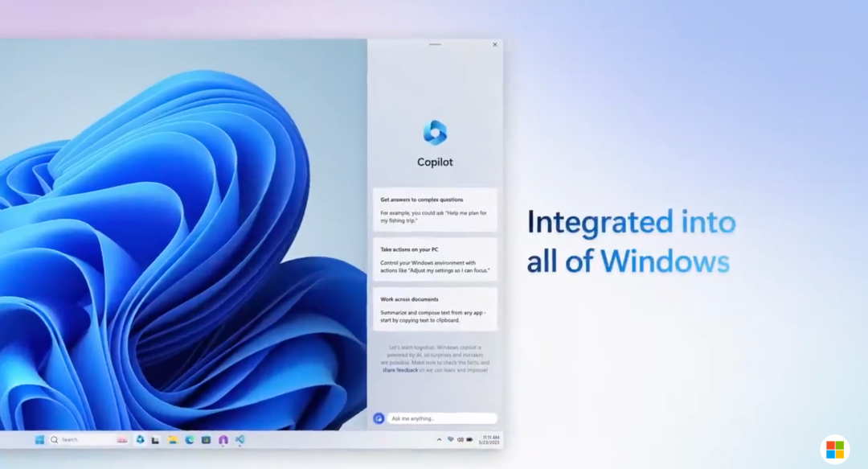Open Microsoft Edge from the taskbar

pyautogui.click(x=190, y=439)
